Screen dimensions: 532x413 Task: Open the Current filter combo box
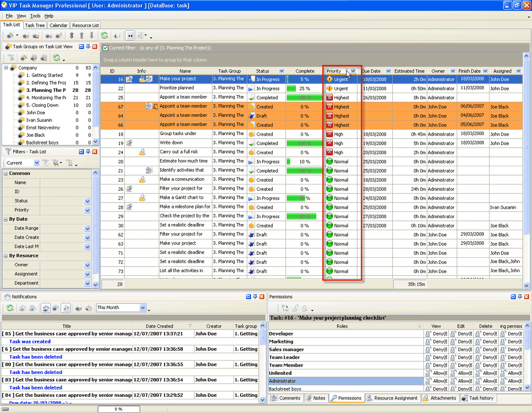pyautogui.click(x=37, y=163)
